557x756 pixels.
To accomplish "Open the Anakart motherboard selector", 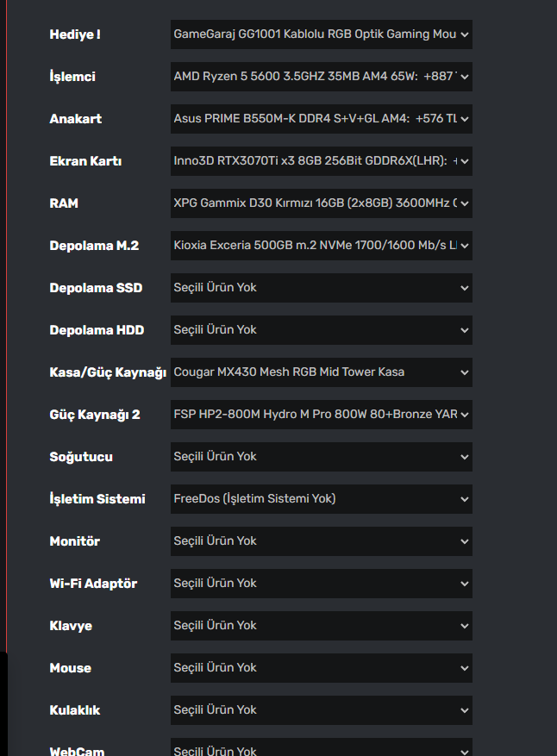I will (321, 119).
